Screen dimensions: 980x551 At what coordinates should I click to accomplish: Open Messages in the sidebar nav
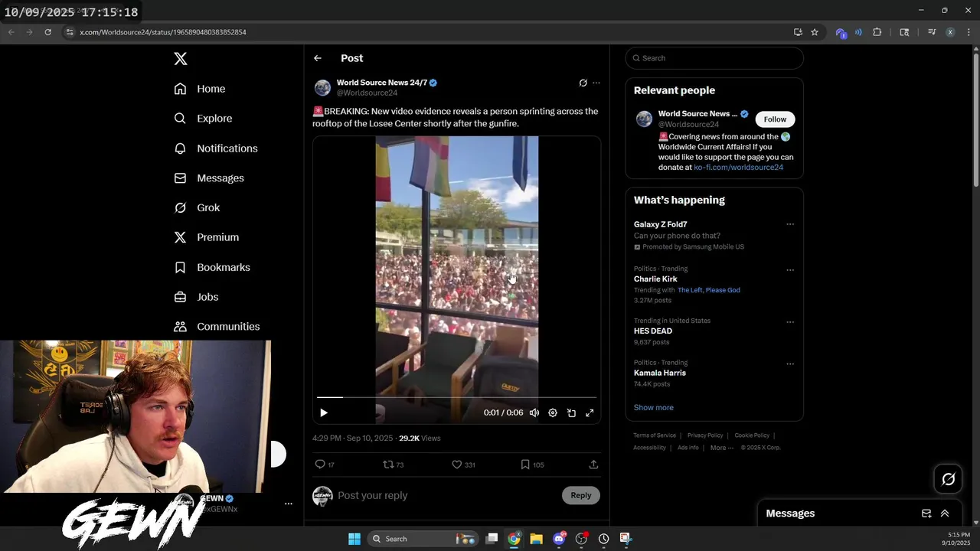[209, 178]
